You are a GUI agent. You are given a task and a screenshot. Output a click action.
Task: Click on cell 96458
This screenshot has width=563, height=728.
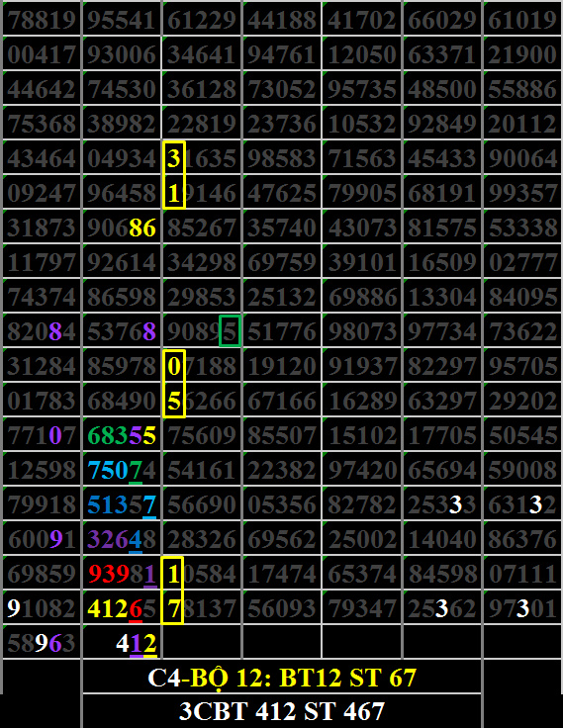(122, 192)
